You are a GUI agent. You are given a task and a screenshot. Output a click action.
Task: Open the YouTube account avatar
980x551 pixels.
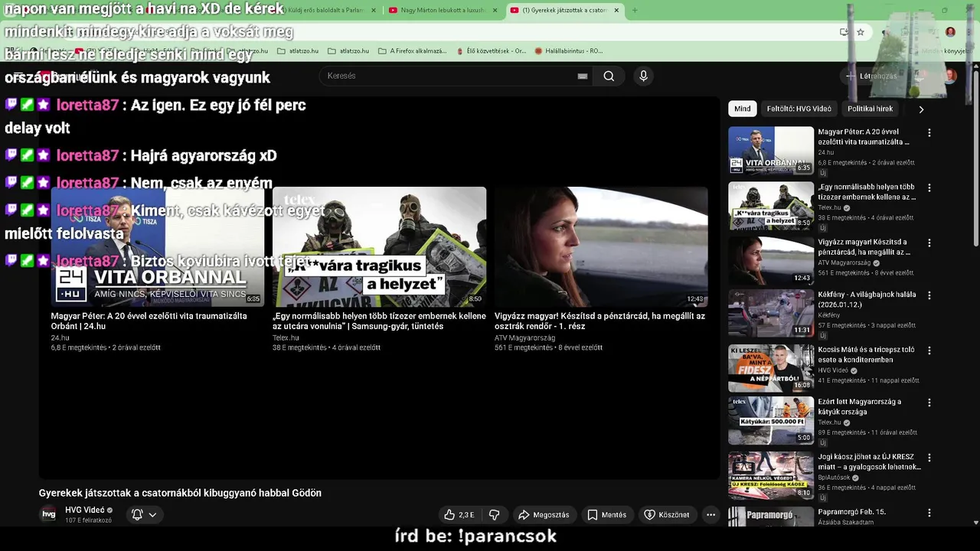click(949, 76)
